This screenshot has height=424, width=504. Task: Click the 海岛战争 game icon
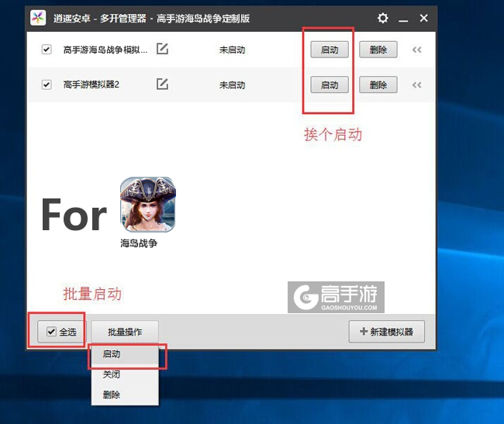tap(148, 205)
